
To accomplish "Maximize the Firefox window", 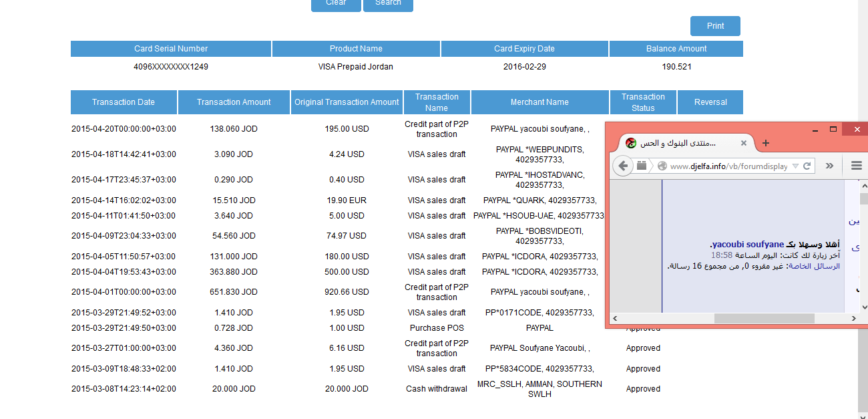I will (833, 129).
